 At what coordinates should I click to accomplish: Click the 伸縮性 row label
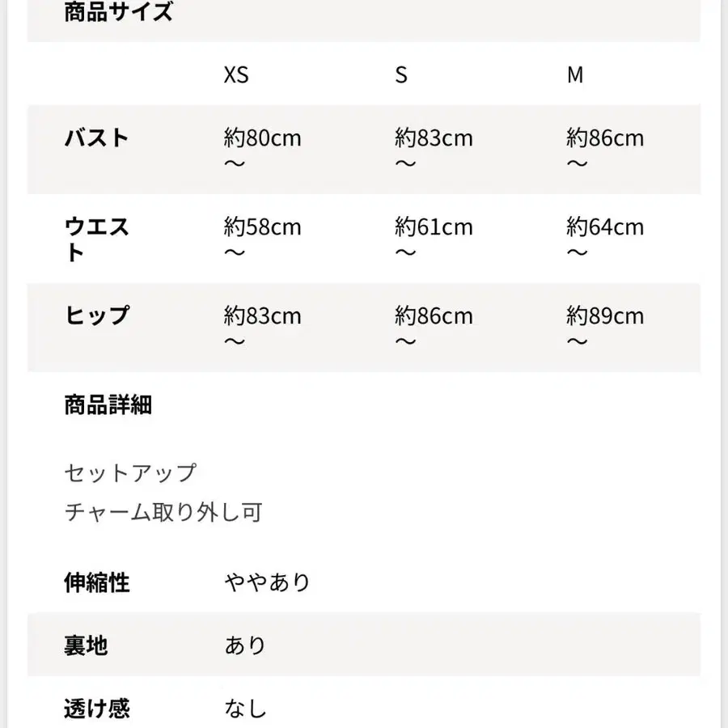point(97,582)
